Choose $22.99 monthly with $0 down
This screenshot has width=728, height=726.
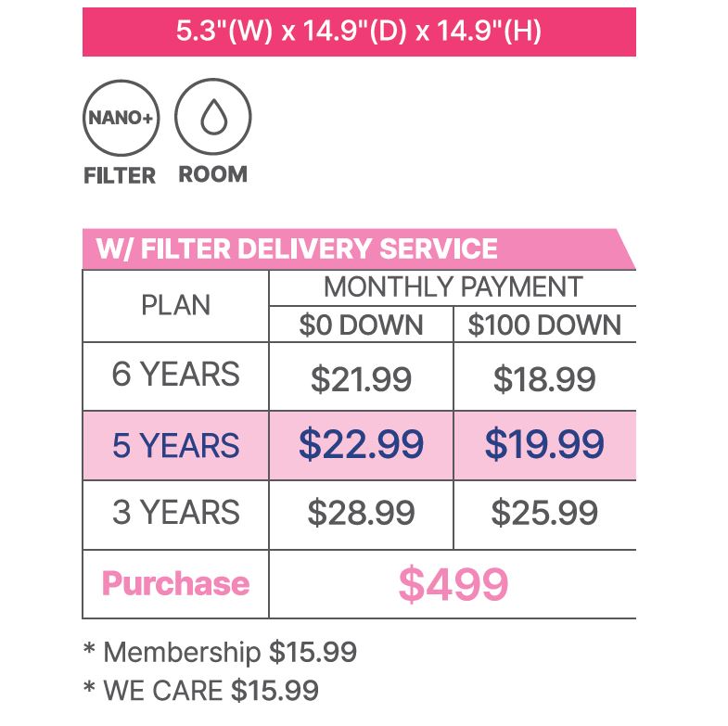(x=361, y=445)
